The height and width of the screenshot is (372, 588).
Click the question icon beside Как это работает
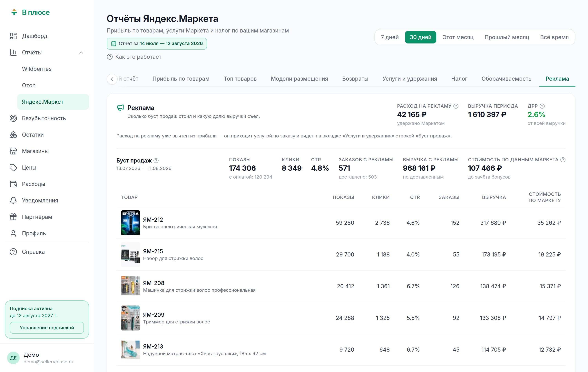click(x=110, y=57)
